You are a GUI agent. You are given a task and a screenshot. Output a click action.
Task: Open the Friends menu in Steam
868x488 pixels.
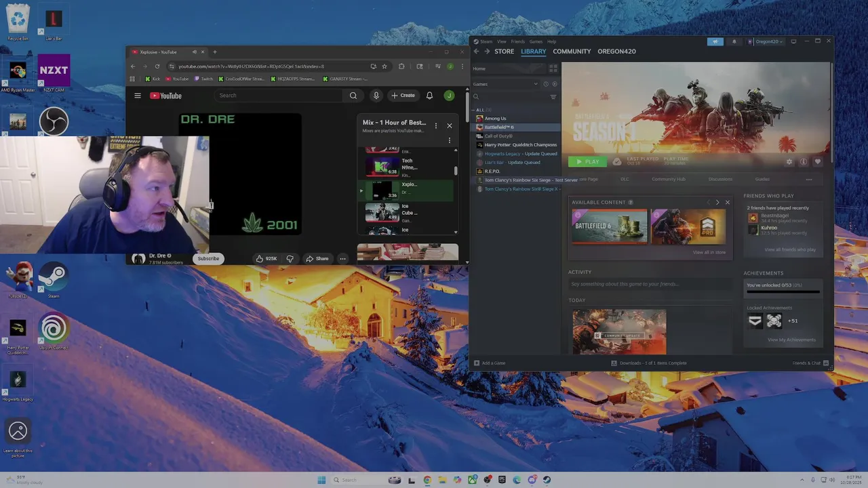(x=518, y=41)
